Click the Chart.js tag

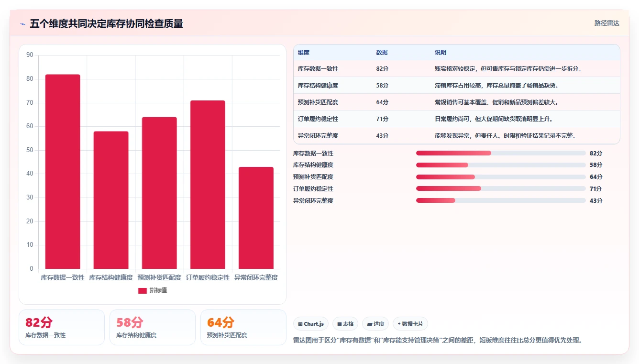(x=311, y=324)
